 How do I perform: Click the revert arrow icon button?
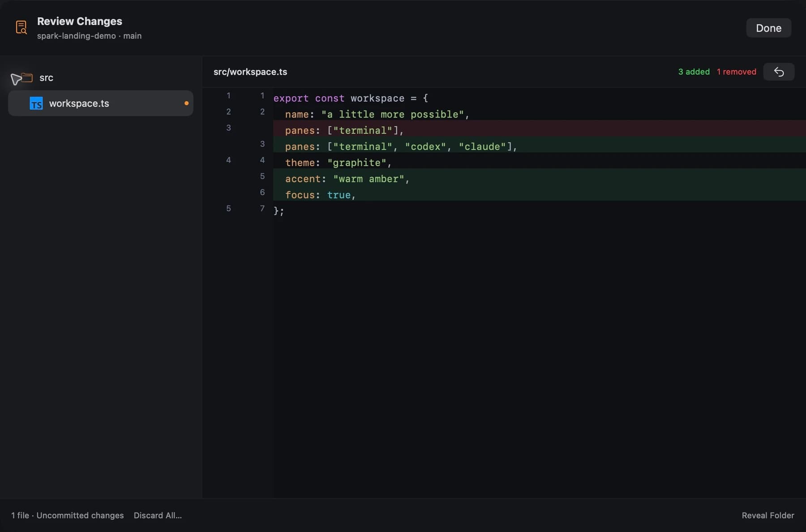tap(779, 72)
